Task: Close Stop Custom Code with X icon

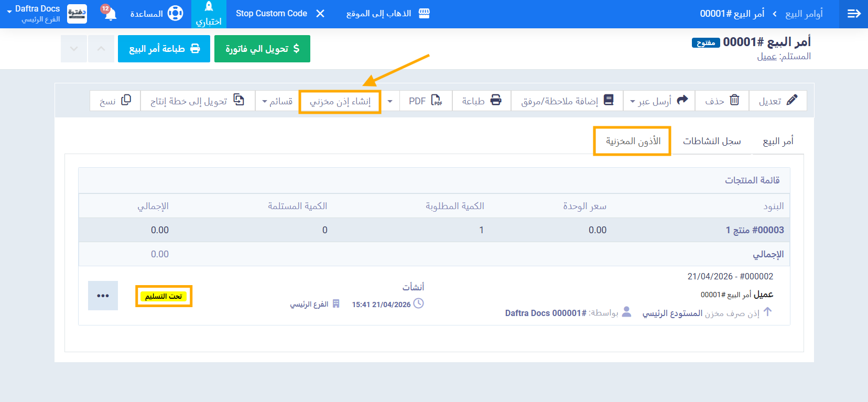Action: click(320, 14)
